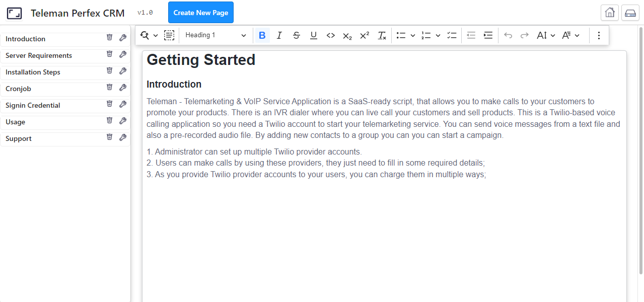Edit Introduction page settings via wrench icon

pyautogui.click(x=122, y=38)
